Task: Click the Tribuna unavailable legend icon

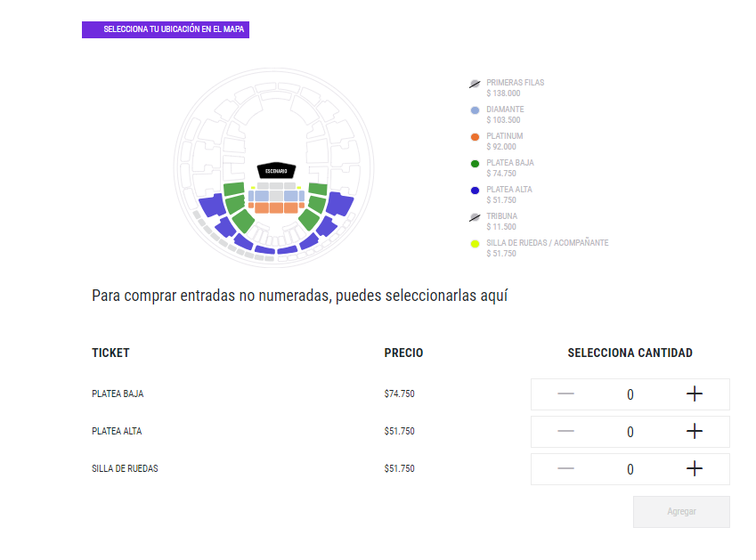Action: coord(475,217)
